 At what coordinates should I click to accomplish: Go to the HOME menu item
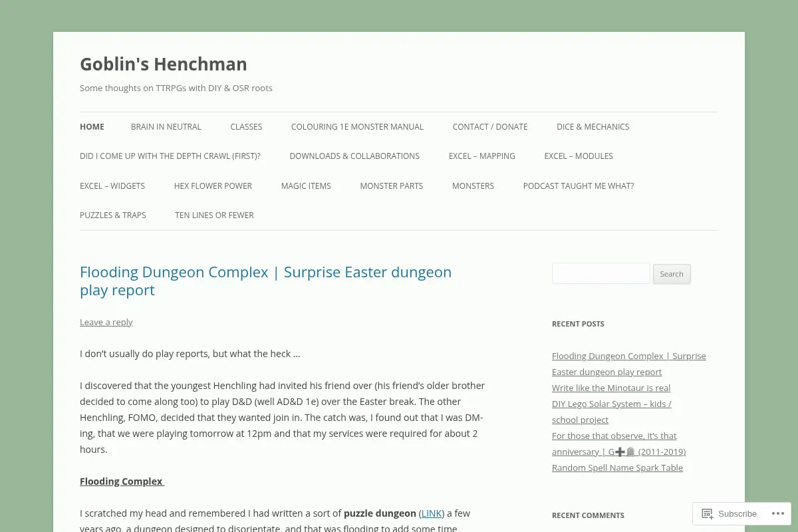point(92,127)
